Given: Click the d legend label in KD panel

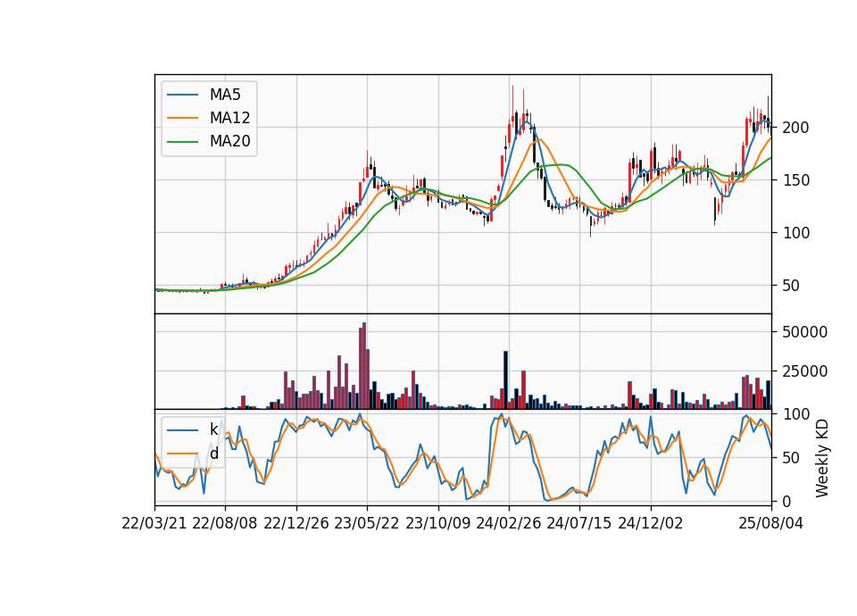Looking at the screenshot, I should [214, 454].
